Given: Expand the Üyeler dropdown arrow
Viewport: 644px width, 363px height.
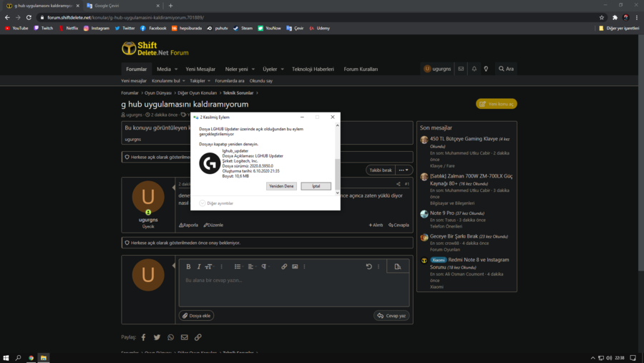Looking at the screenshot, I should coord(282,69).
